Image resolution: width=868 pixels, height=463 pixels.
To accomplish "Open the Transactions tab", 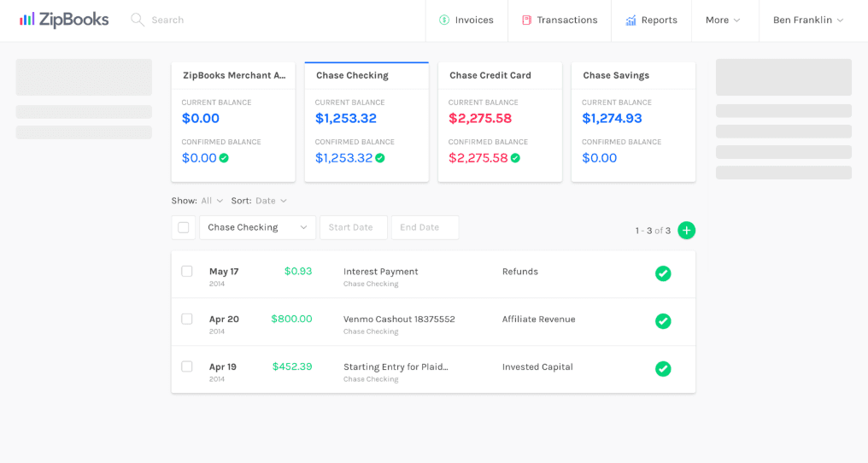I will (560, 20).
